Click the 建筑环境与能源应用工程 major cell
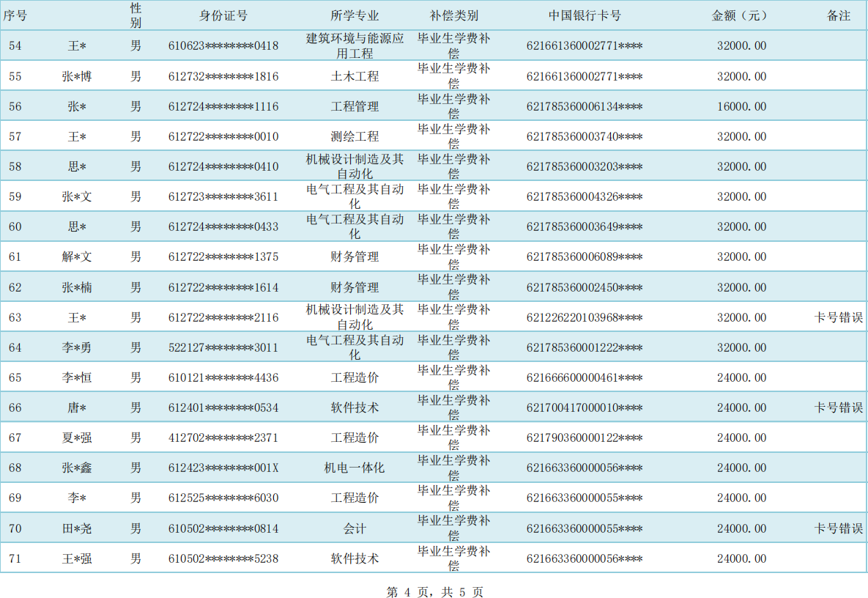868x598 pixels. click(x=355, y=46)
